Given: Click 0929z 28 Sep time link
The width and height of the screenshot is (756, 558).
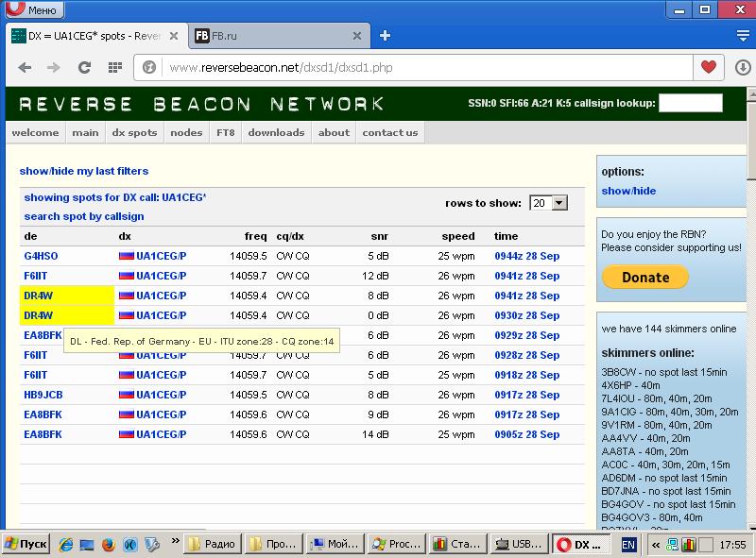Looking at the screenshot, I should [x=527, y=335].
